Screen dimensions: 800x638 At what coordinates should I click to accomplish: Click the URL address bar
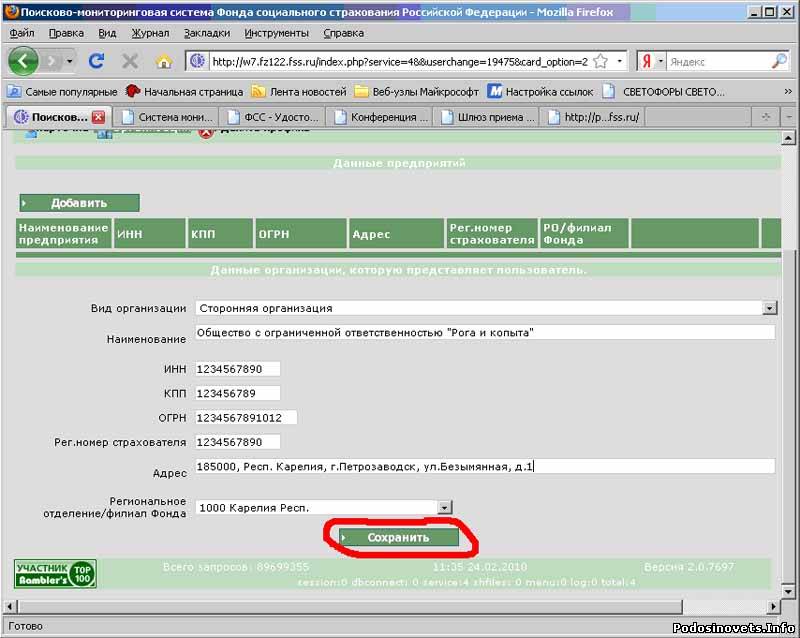399,62
